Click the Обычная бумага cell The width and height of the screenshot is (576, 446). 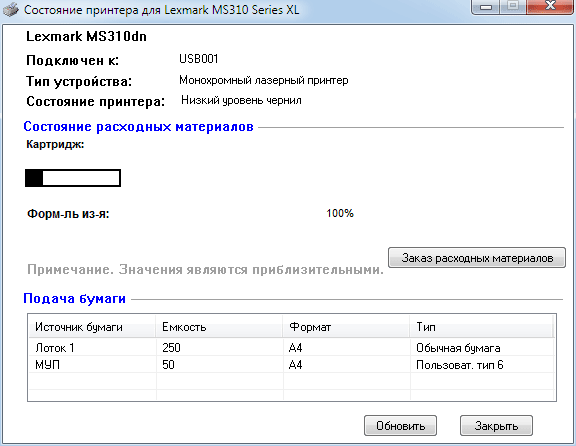click(x=458, y=348)
